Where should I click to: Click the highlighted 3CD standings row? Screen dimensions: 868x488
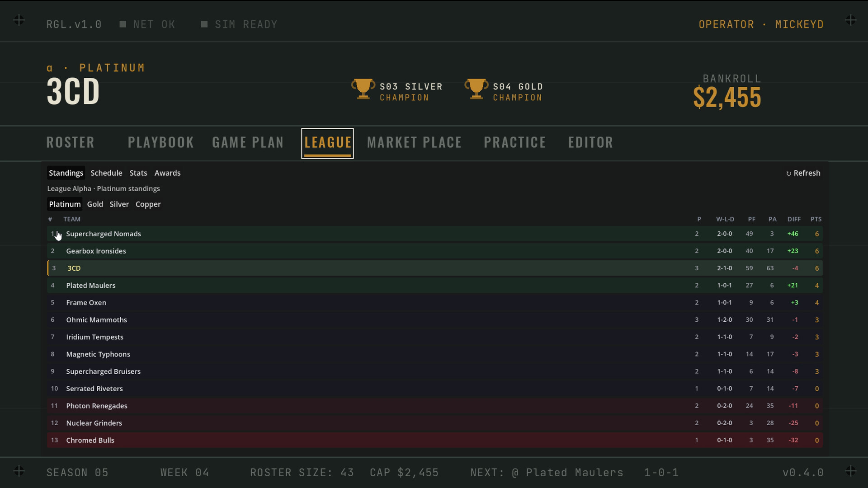(x=434, y=268)
